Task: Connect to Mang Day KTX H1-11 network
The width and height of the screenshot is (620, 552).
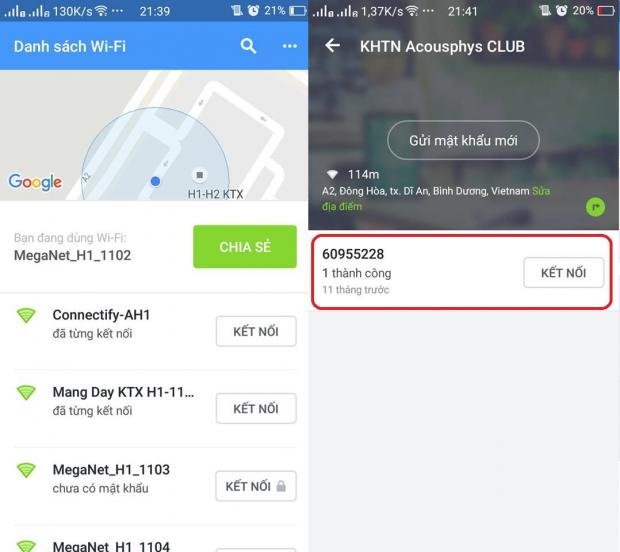Action: 256,408
